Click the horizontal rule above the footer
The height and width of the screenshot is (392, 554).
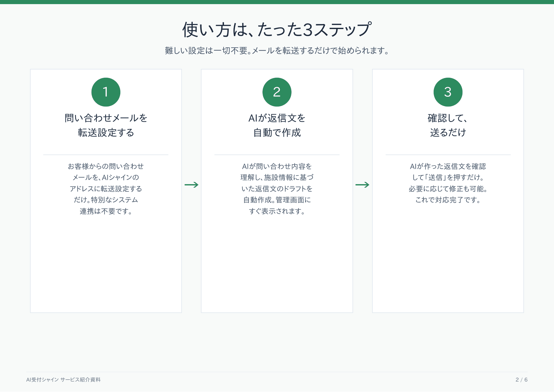click(x=277, y=372)
